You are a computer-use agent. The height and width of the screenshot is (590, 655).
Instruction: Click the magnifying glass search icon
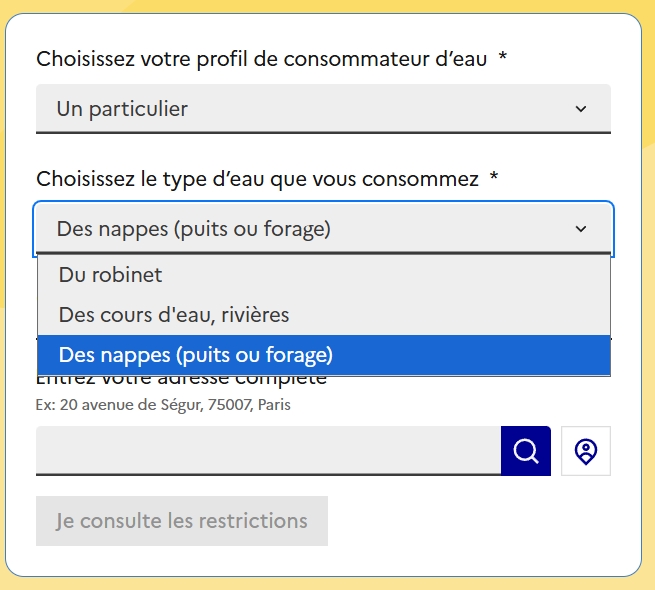pyautogui.click(x=526, y=451)
